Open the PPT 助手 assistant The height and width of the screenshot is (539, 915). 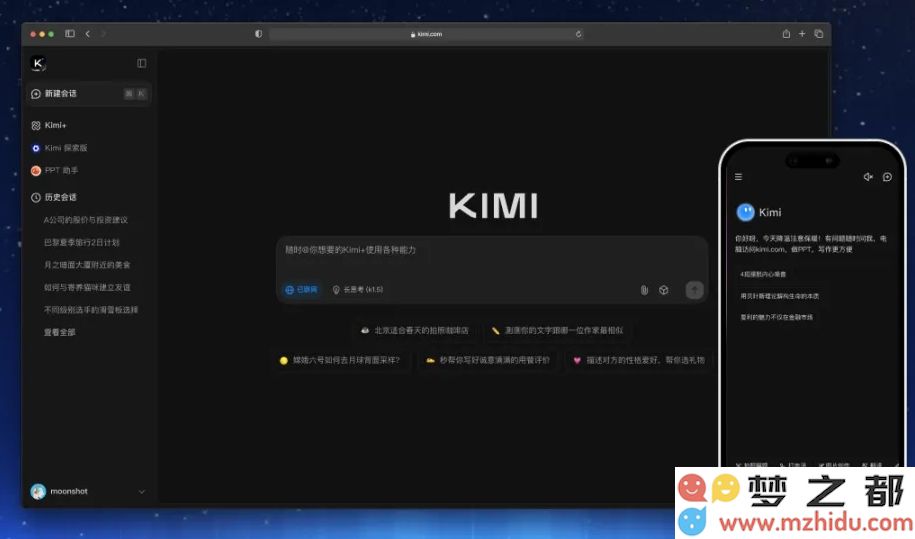54,170
